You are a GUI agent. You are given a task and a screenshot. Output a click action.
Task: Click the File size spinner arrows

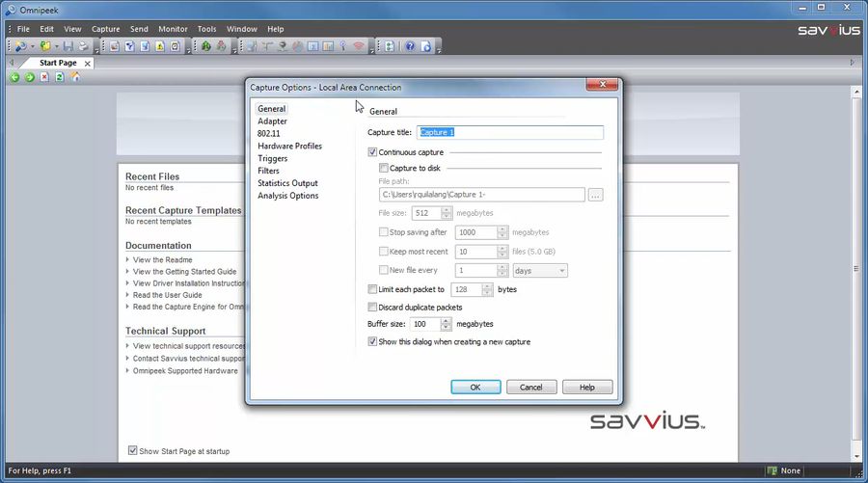[447, 213]
